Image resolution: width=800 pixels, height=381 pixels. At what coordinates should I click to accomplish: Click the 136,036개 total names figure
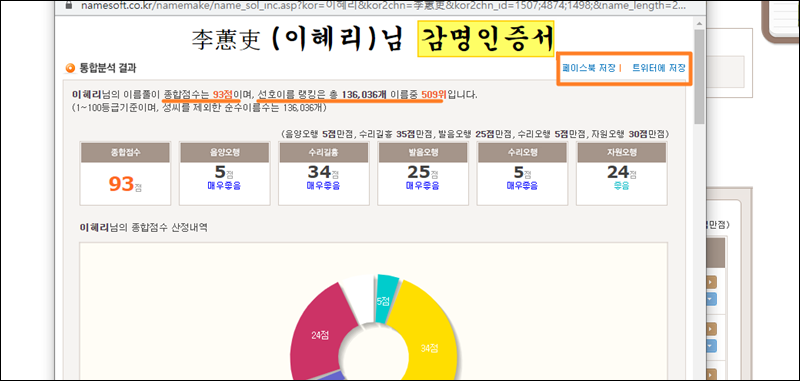pyautogui.click(x=365, y=95)
